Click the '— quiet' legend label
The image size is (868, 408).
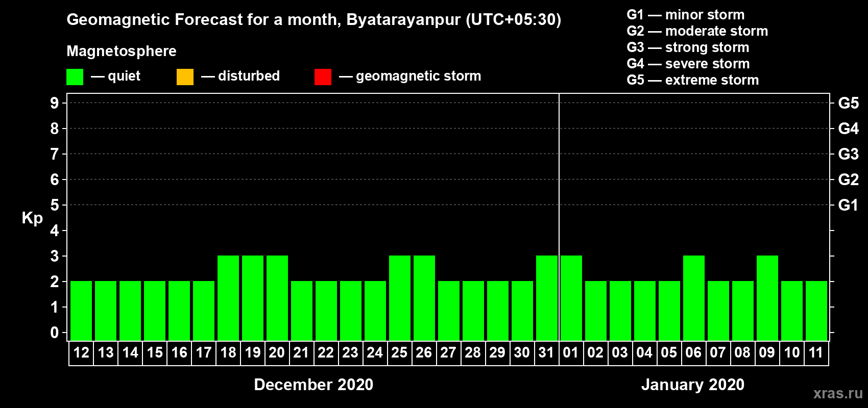click(115, 76)
